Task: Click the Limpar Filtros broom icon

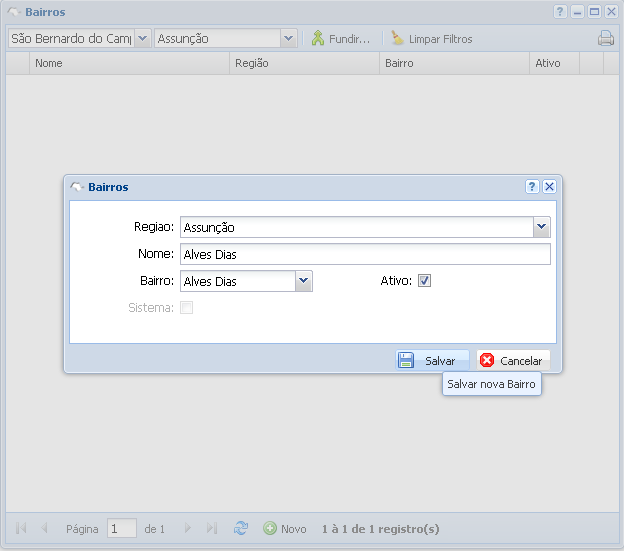Action: tap(397, 39)
